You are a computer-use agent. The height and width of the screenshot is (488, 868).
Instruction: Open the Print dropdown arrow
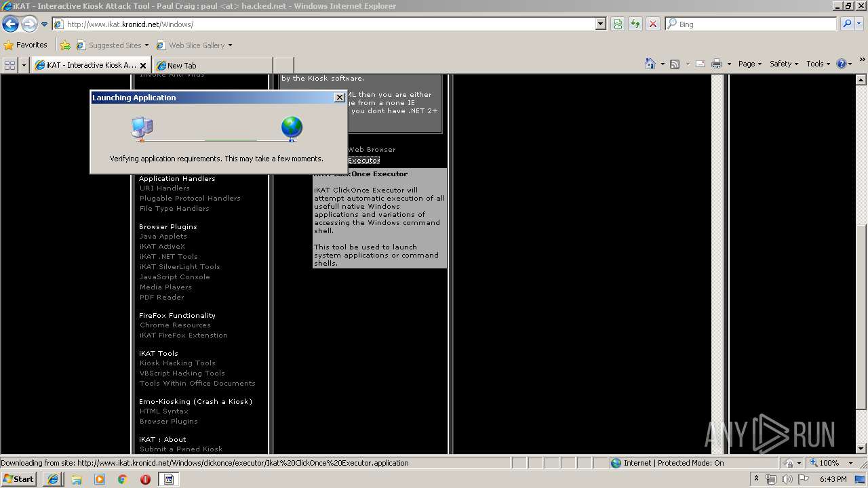[729, 64]
